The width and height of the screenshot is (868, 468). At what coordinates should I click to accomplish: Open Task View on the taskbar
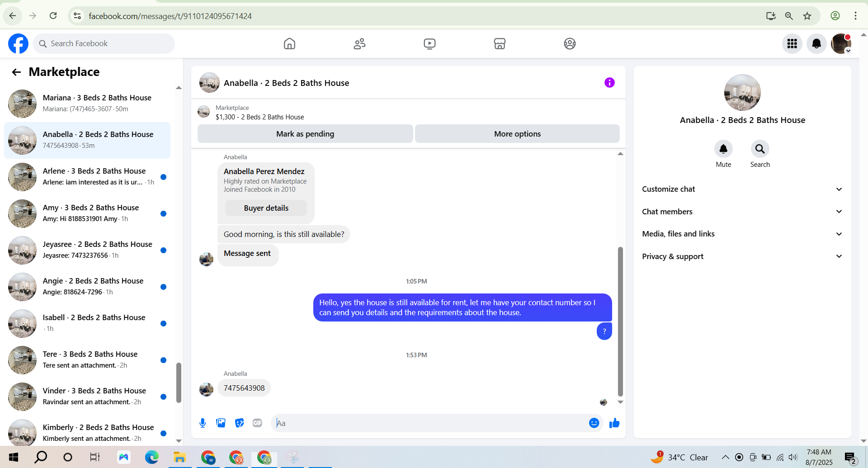point(94,457)
